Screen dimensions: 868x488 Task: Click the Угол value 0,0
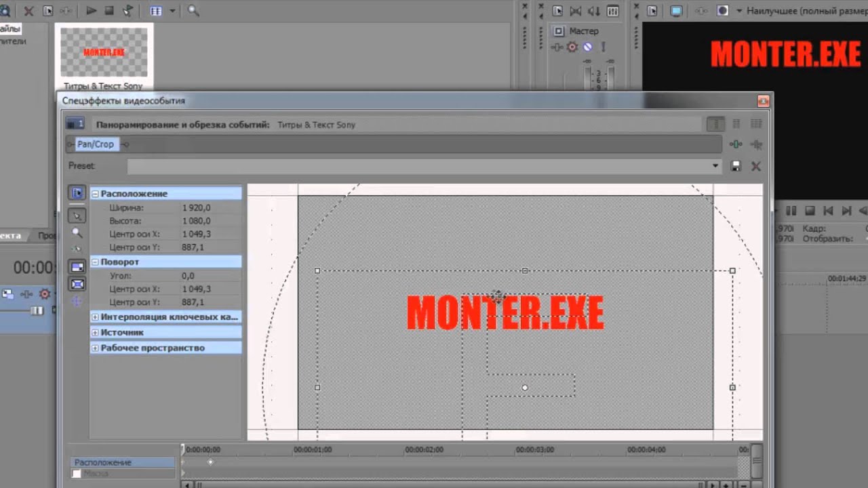188,276
